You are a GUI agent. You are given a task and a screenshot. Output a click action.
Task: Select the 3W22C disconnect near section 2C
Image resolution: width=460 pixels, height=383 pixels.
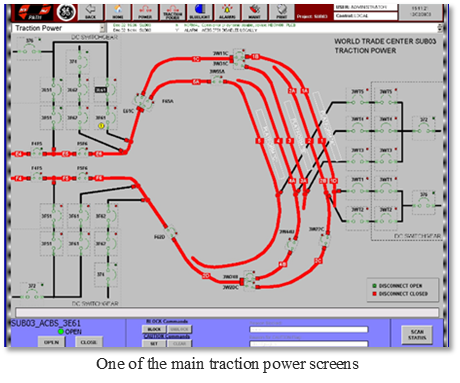point(325,239)
